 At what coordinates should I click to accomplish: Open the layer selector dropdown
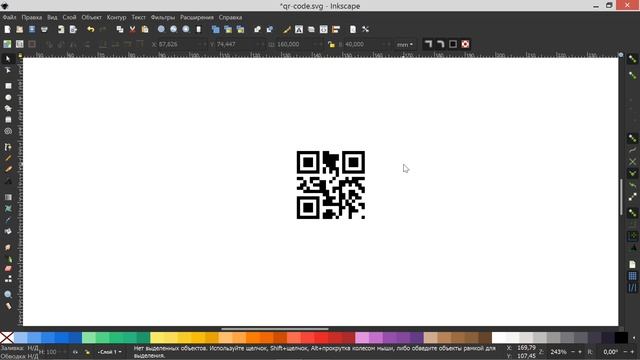click(x=109, y=352)
